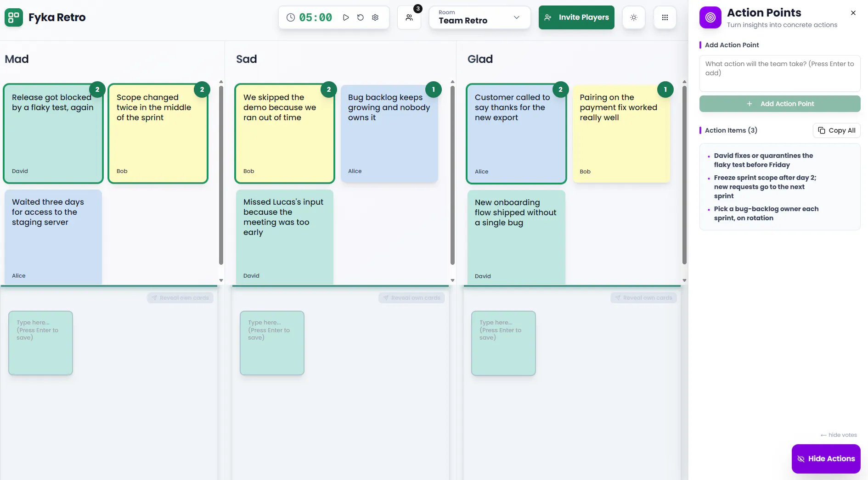Click the Fyka Retro logo icon
Viewport: 868px width, 480px height.
tap(14, 17)
